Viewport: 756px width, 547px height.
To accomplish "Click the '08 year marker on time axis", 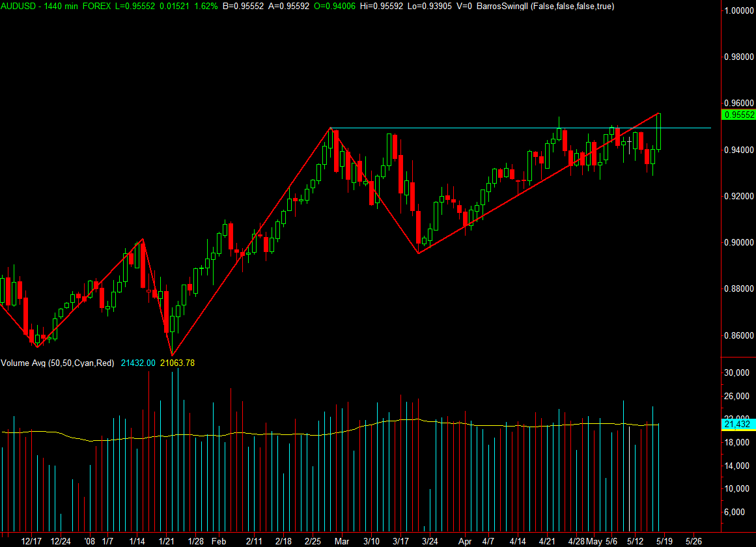I will click(x=90, y=541).
